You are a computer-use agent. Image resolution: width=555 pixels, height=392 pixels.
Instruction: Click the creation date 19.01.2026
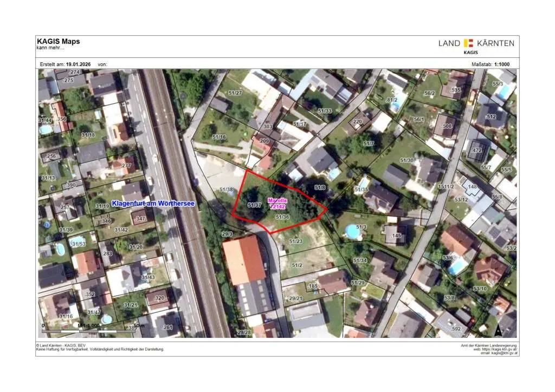pyautogui.click(x=78, y=64)
